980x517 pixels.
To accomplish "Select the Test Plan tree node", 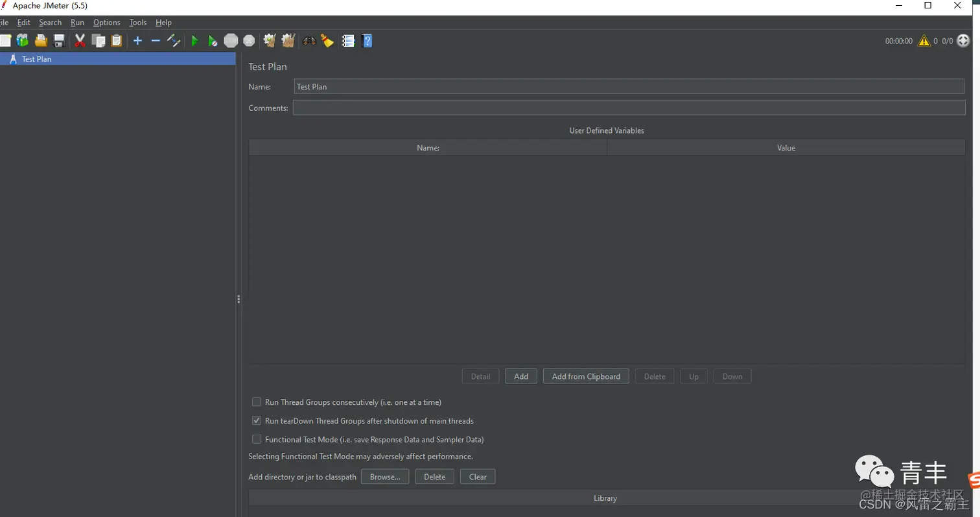I will click(x=117, y=58).
